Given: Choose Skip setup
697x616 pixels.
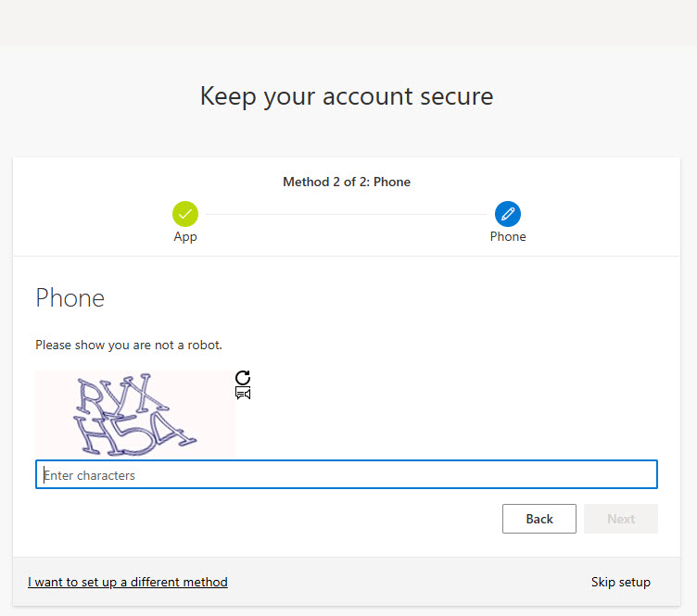Looking at the screenshot, I should coord(620,582).
